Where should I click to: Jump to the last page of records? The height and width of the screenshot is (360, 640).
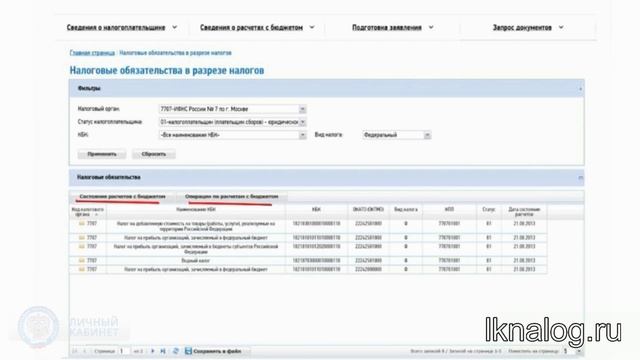[163, 351]
